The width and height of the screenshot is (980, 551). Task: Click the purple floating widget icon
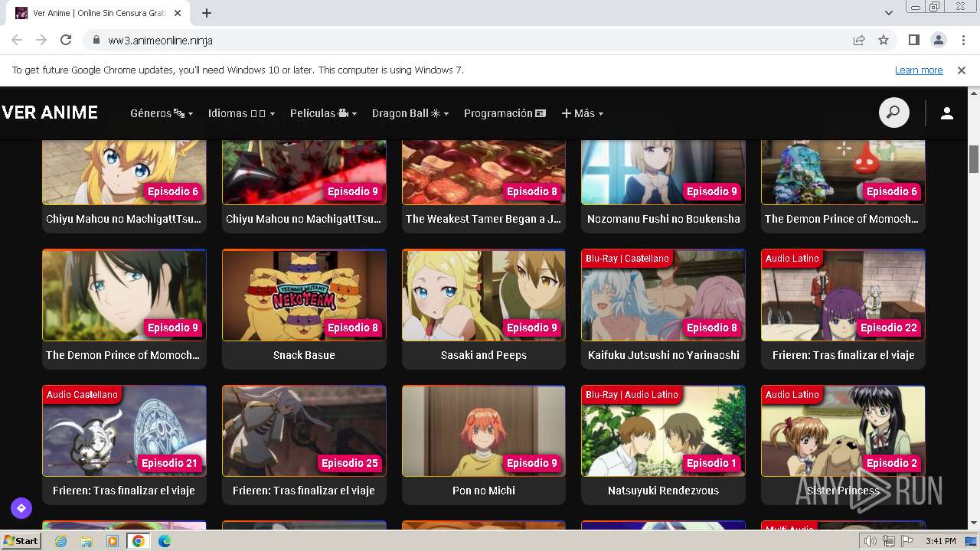pos(21,507)
